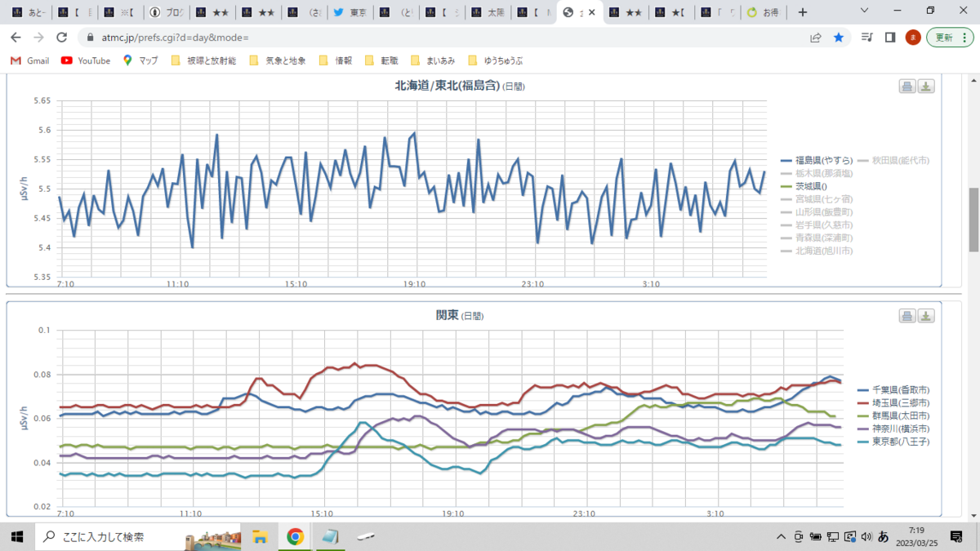Hide the 東京都(八王子) line series
The image size is (980, 551).
(894, 442)
